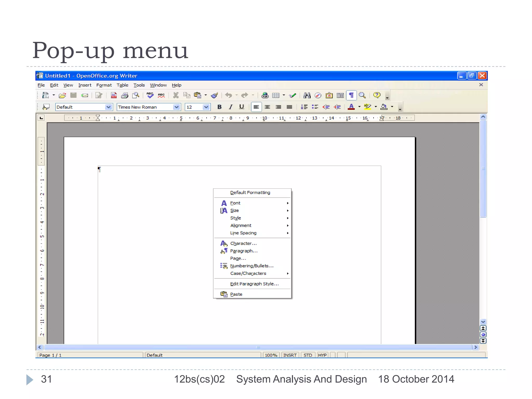The height and width of the screenshot is (399, 532).
Task: Expand the Table toolbar dropdown arrow
Action: pos(284,95)
